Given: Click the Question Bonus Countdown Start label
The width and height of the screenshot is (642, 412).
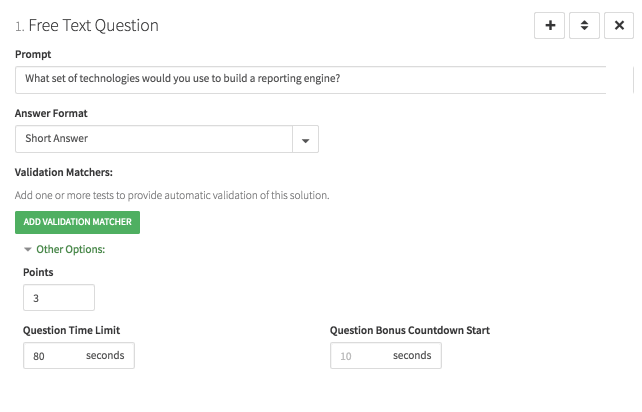Looking at the screenshot, I should (409, 330).
